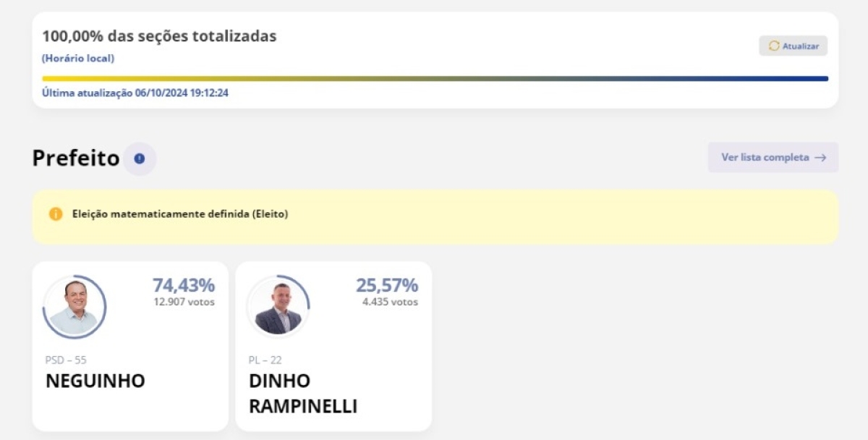868x440 pixels.
Task: Click the 12.907 votos count
Action: tap(184, 302)
